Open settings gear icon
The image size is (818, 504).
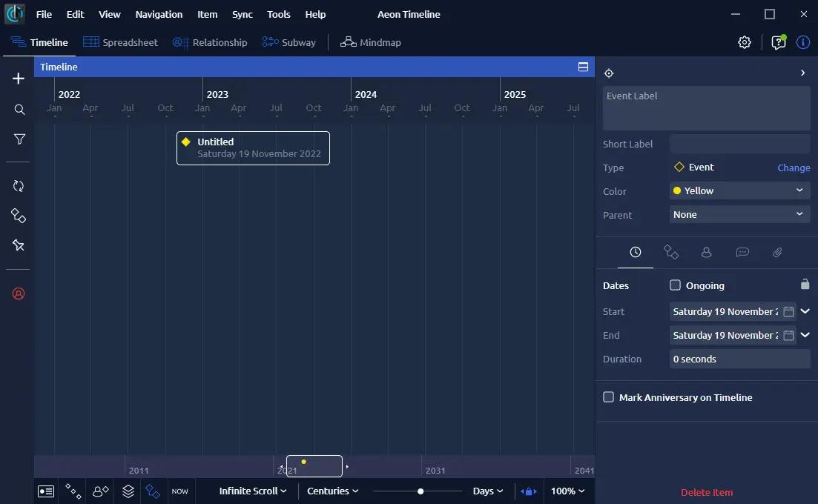[745, 42]
